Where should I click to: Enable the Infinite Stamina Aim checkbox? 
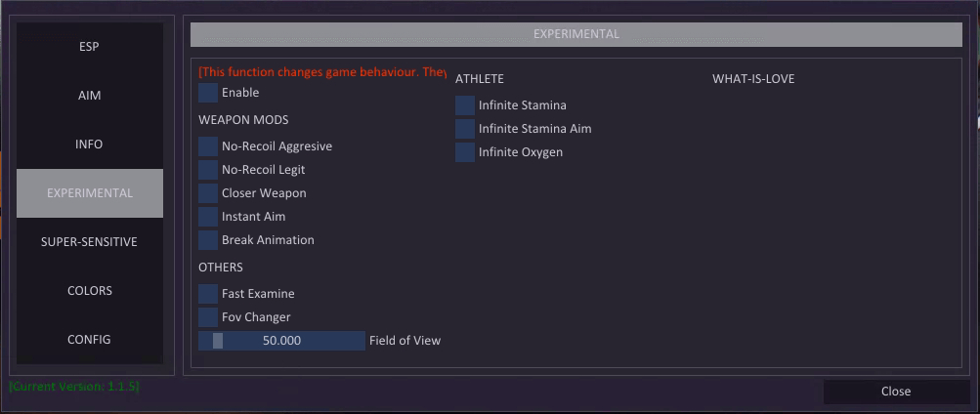[x=465, y=129]
